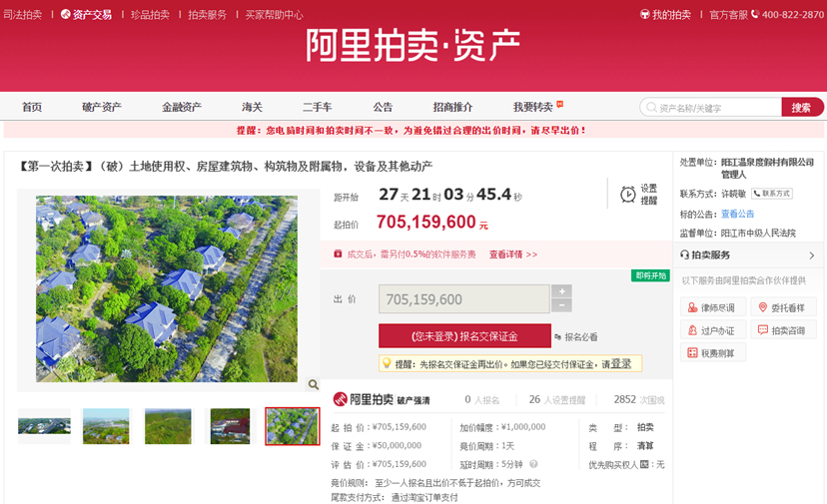
Task: Open the 司法拍卖 top link
Action: pos(23,15)
